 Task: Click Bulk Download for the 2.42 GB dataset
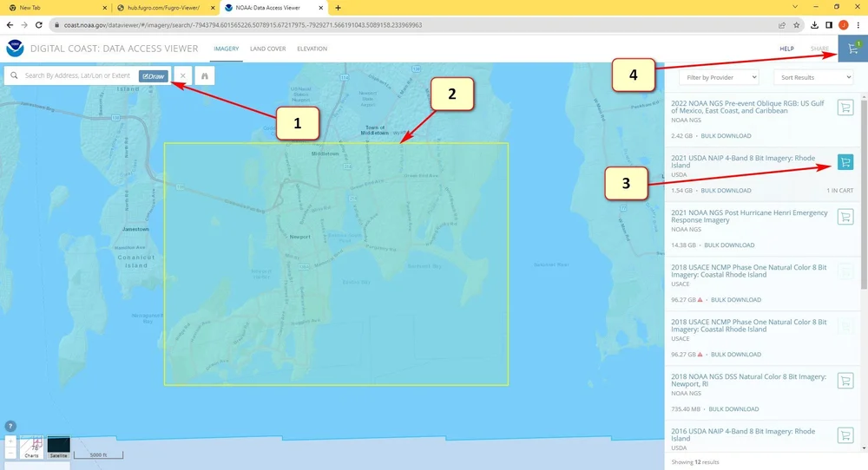(x=726, y=135)
